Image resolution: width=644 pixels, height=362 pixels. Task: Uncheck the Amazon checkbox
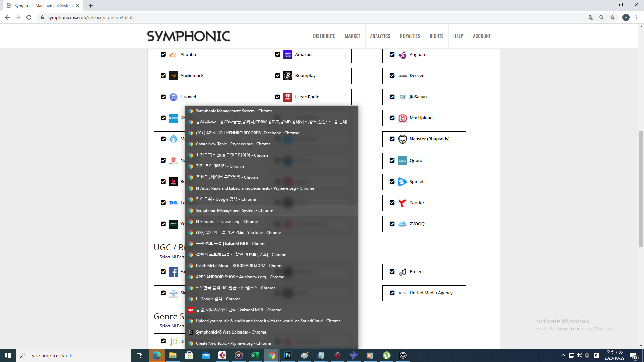[277, 54]
